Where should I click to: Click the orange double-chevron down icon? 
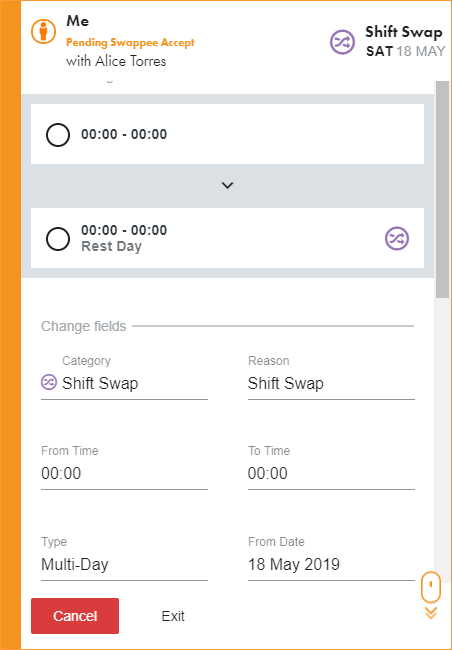tap(431, 613)
